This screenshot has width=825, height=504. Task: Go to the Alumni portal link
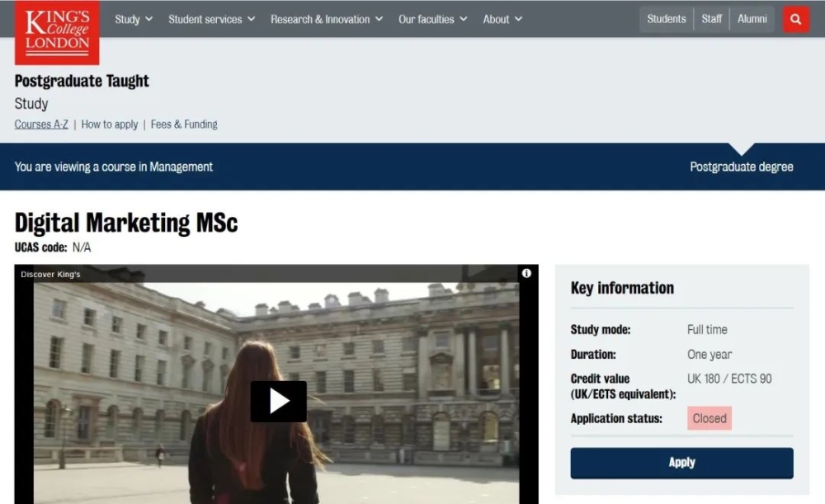point(752,19)
